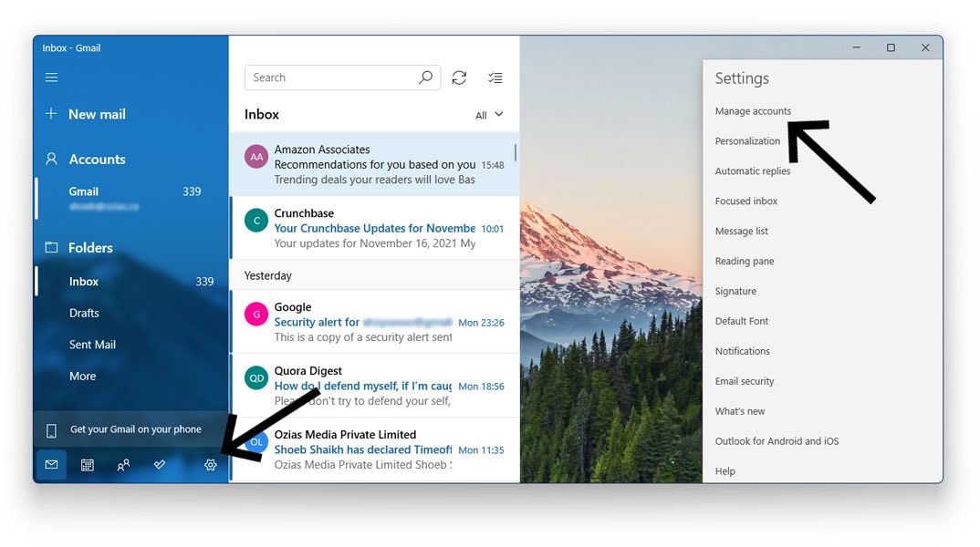Click the Yesterday group header
The width and height of the screenshot is (980, 547).
coord(374,275)
